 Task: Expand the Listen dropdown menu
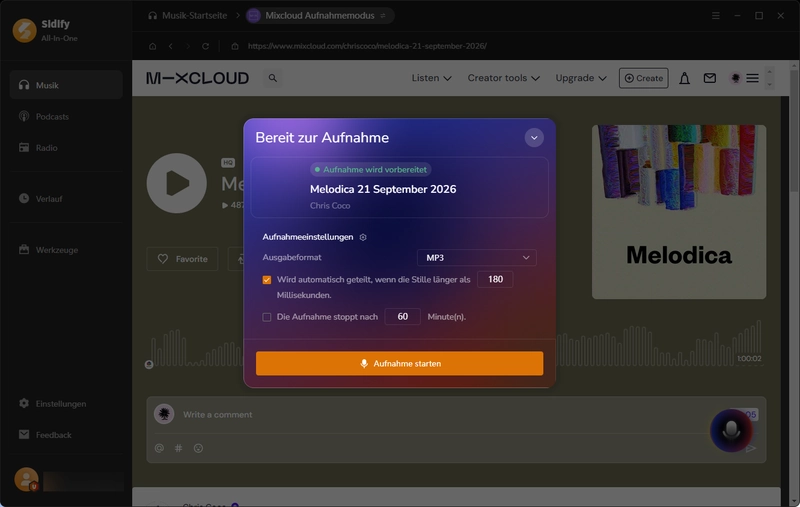tap(432, 78)
